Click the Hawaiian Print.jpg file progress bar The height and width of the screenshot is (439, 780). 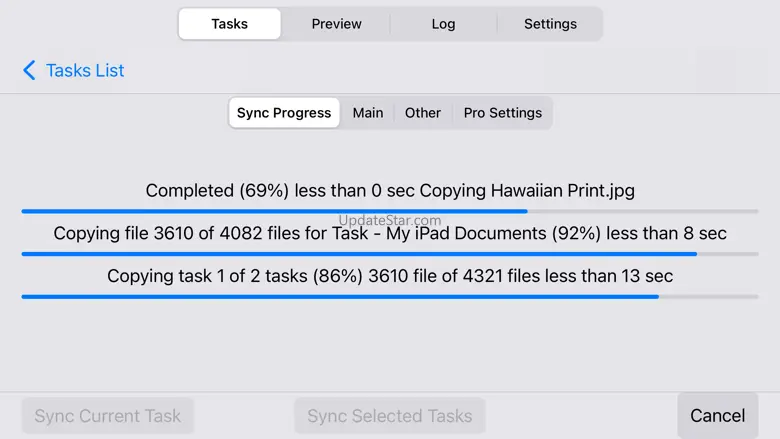[x=390, y=211]
